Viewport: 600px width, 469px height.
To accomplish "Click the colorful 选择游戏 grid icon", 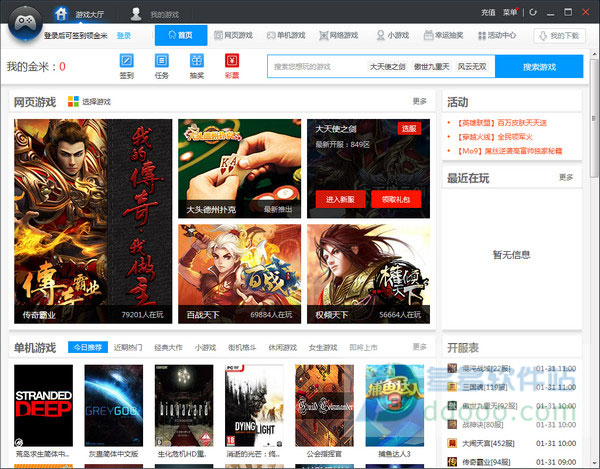I will (73, 101).
